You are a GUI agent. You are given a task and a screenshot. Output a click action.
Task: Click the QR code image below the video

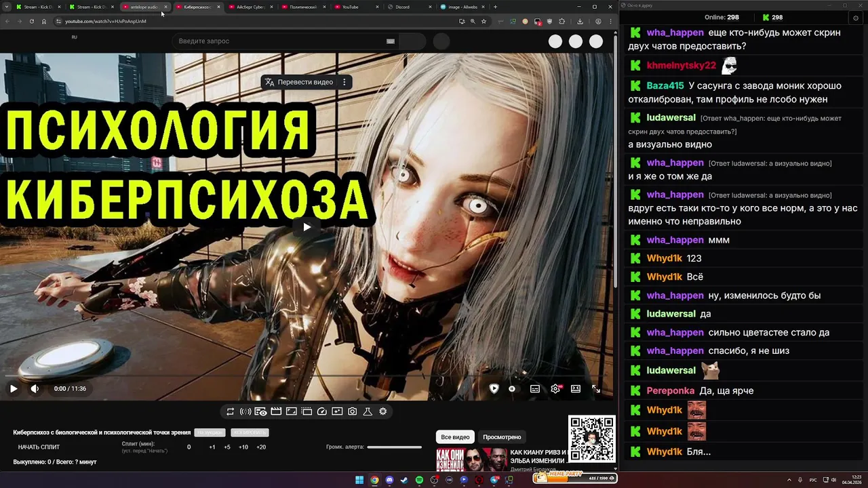pos(592,439)
